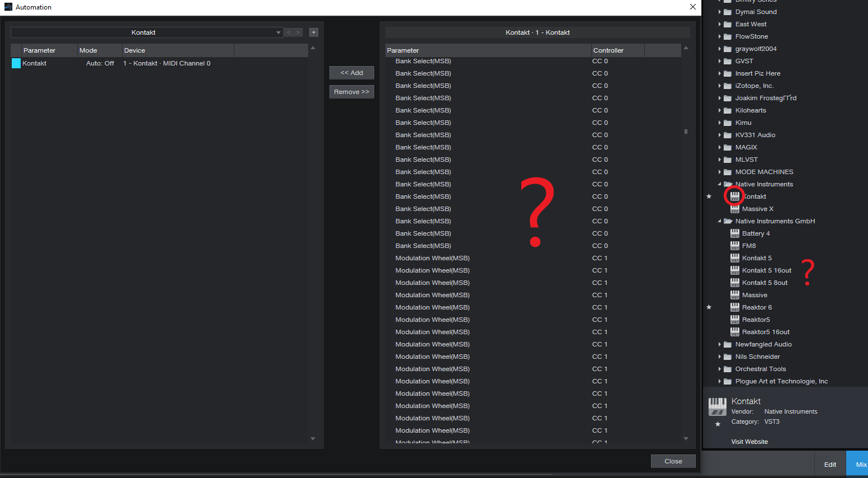The width and height of the screenshot is (868, 478).
Task: Click the FM8 instrument icon
Action: [735, 246]
